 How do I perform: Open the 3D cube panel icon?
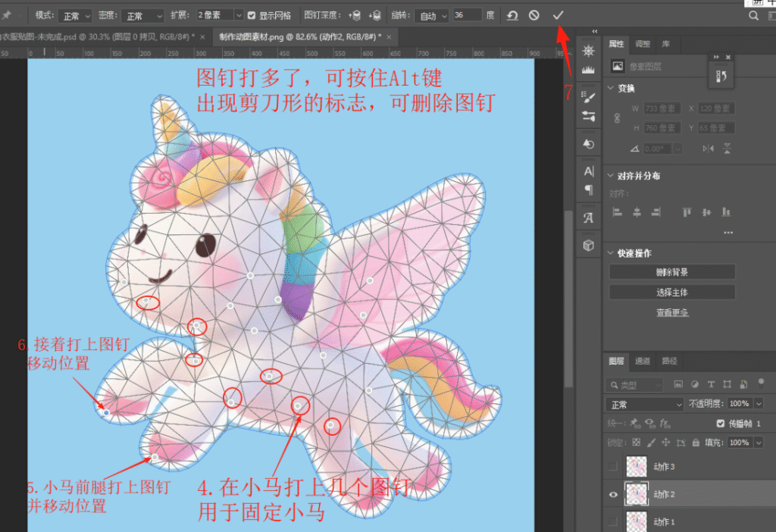click(588, 246)
